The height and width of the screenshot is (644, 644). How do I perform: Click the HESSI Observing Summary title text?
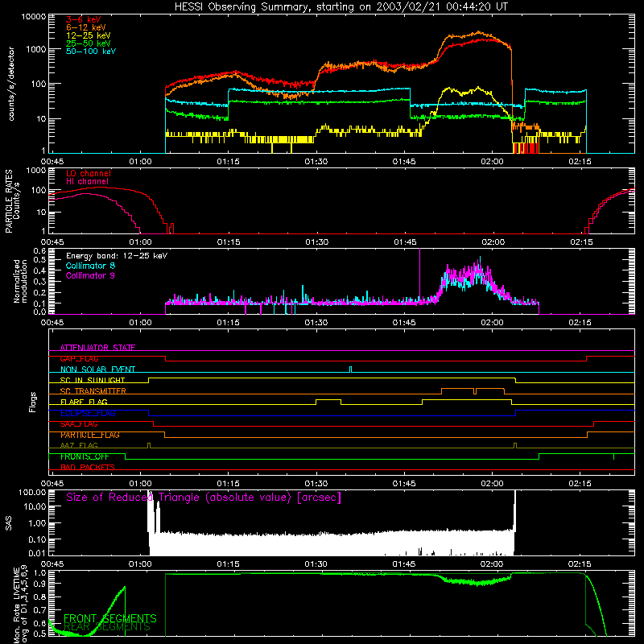341,7
